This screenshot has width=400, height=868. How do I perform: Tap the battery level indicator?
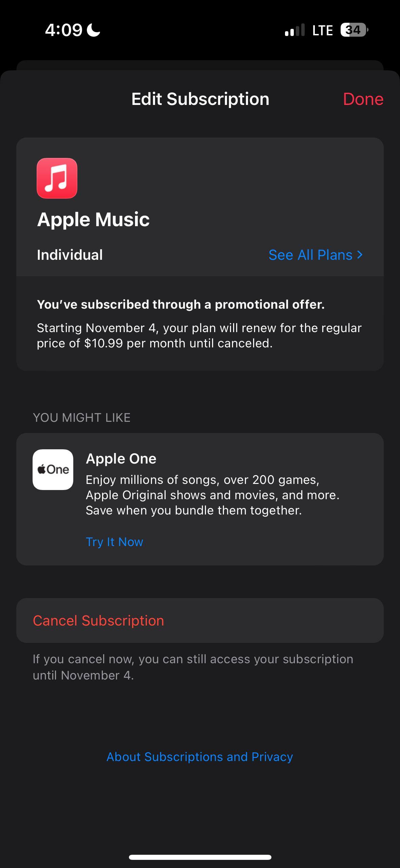pyautogui.click(x=354, y=30)
